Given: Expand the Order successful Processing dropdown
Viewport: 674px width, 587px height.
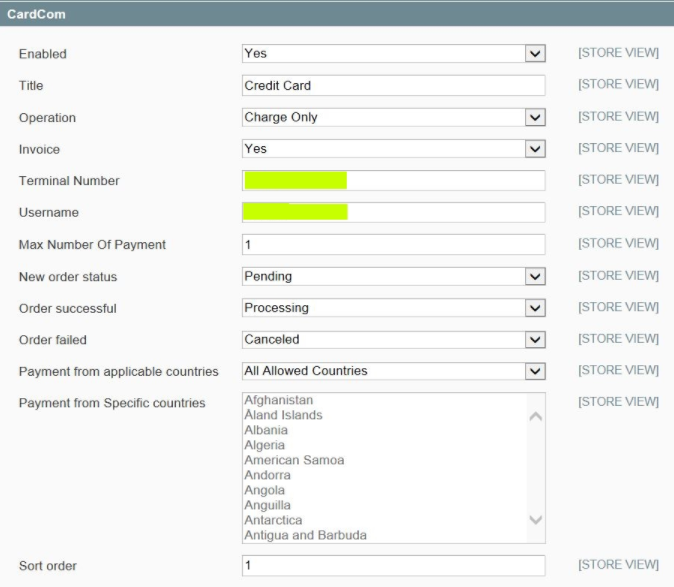Looking at the screenshot, I should click(x=393, y=308).
